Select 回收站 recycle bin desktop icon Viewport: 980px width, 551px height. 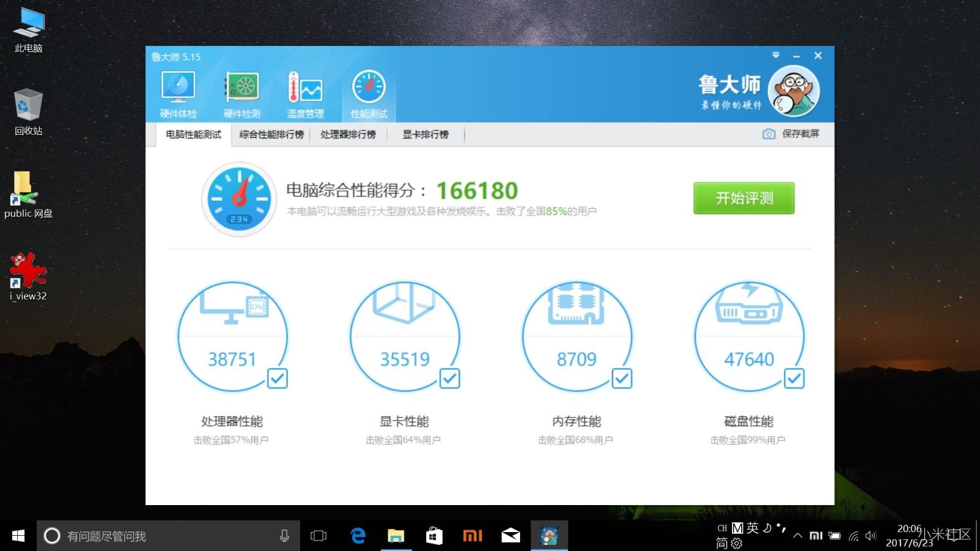tap(29, 112)
